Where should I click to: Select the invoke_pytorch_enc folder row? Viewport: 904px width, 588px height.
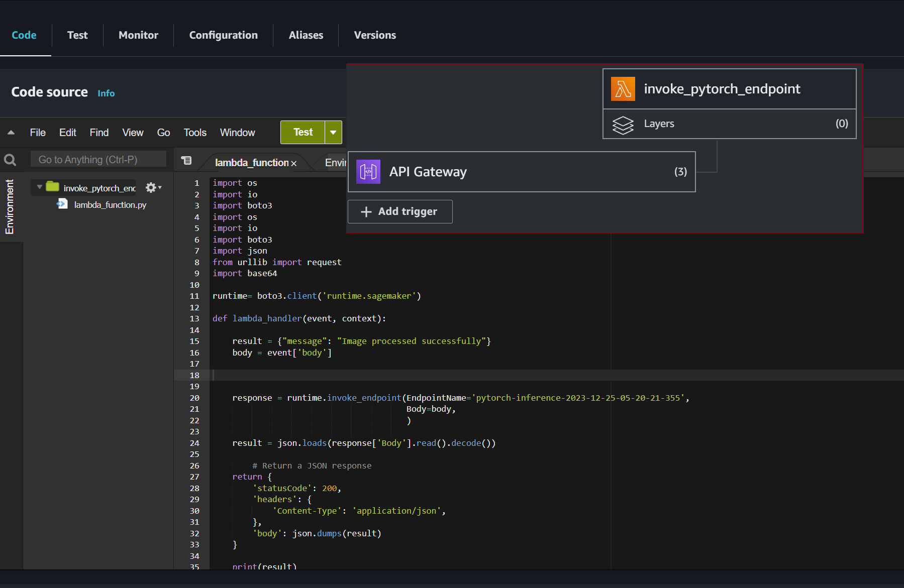coord(83,188)
